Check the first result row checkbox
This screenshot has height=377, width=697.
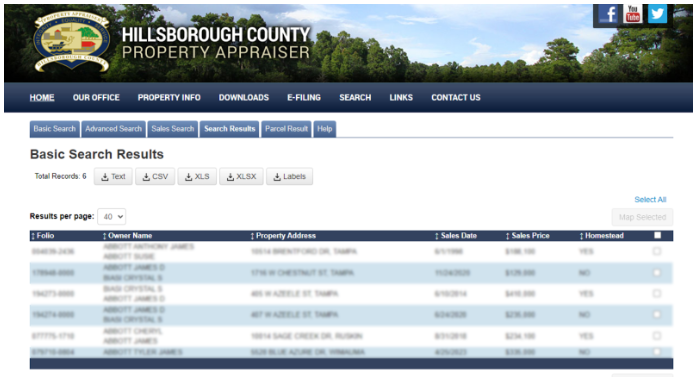657,251
